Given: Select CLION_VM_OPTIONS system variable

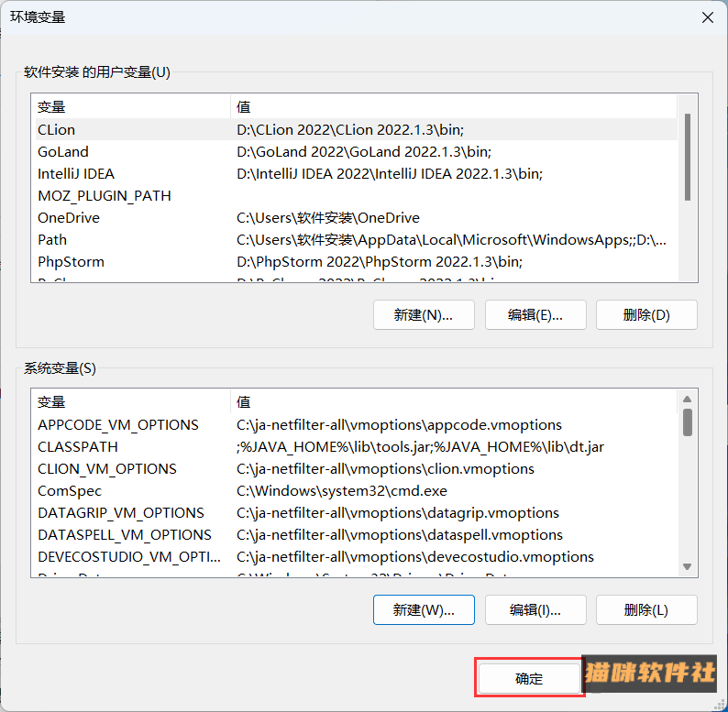Looking at the screenshot, I should (356, 469).
